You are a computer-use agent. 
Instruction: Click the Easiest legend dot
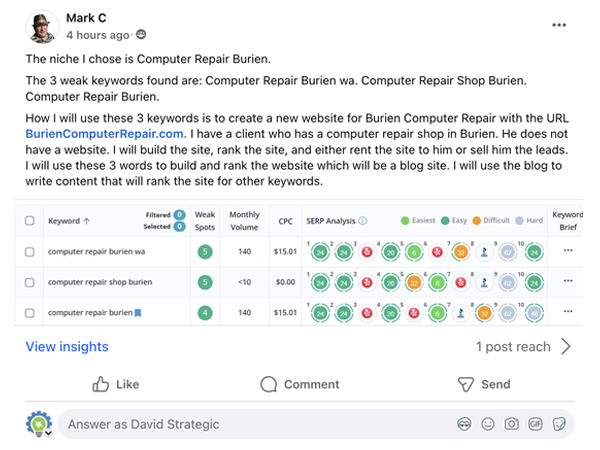pyautogui.click(x=405, y=221)
